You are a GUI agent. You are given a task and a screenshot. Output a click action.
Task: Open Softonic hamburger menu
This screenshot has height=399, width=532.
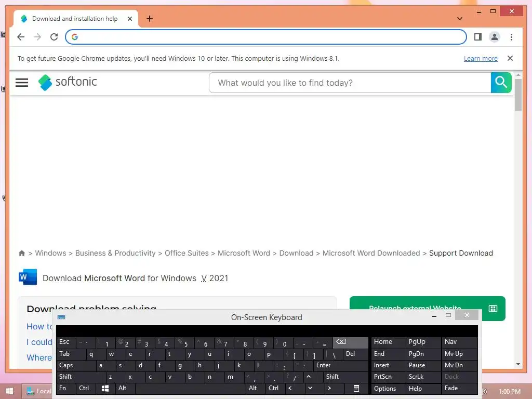click(x=22, y=83)
